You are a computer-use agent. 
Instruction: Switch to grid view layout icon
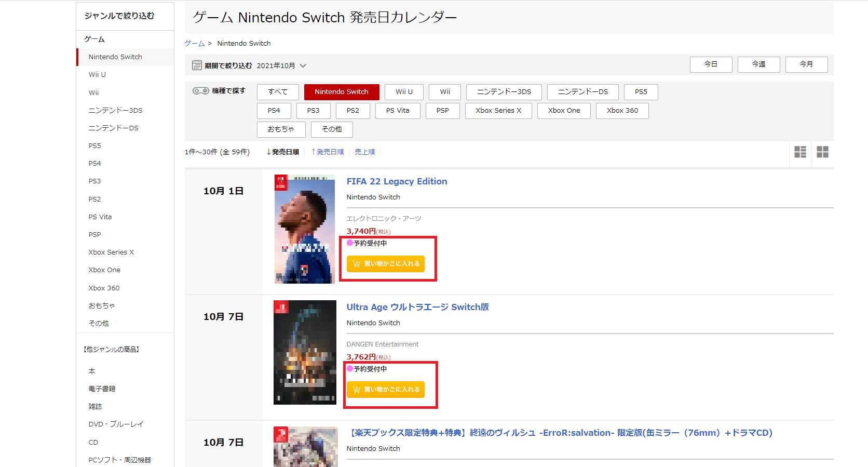tap(822, 152)
